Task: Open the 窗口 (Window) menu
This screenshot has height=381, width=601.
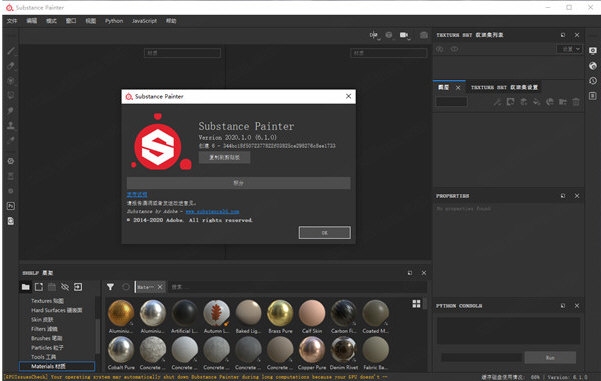Action: [71, 21]
